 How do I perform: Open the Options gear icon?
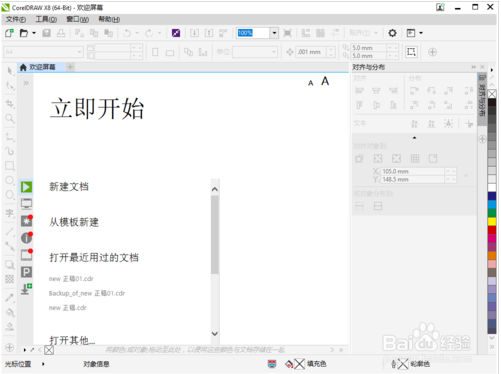pos(392,33)
